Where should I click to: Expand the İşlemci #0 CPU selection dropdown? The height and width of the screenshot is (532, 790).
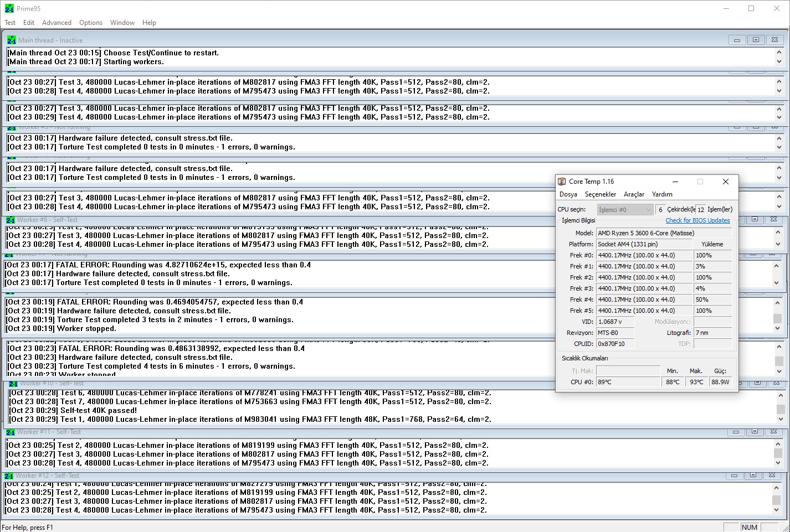point(625,210)
